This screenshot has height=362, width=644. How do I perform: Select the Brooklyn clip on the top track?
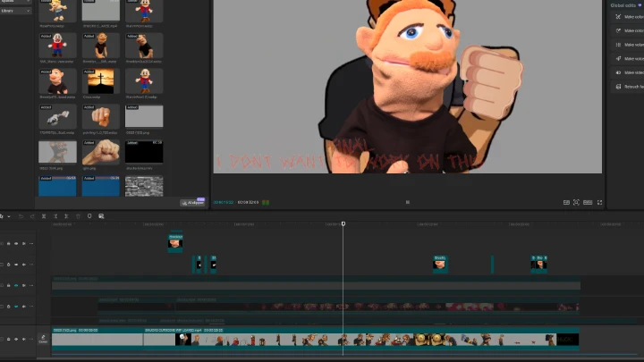pos(175,242)
